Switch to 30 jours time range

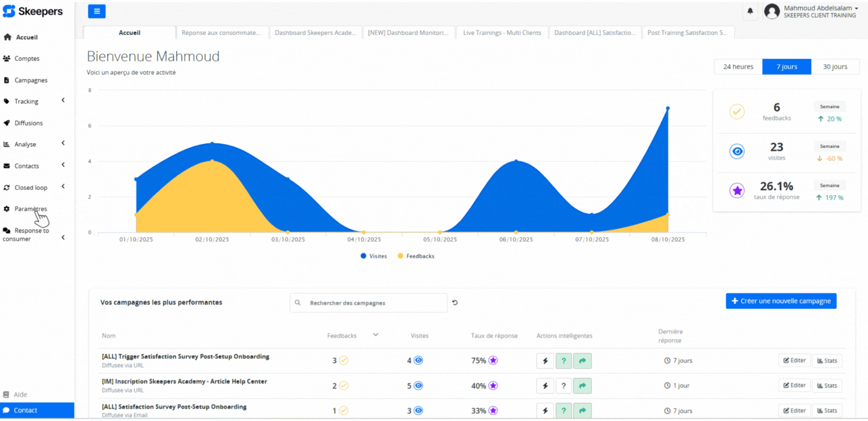pos(835,67)
